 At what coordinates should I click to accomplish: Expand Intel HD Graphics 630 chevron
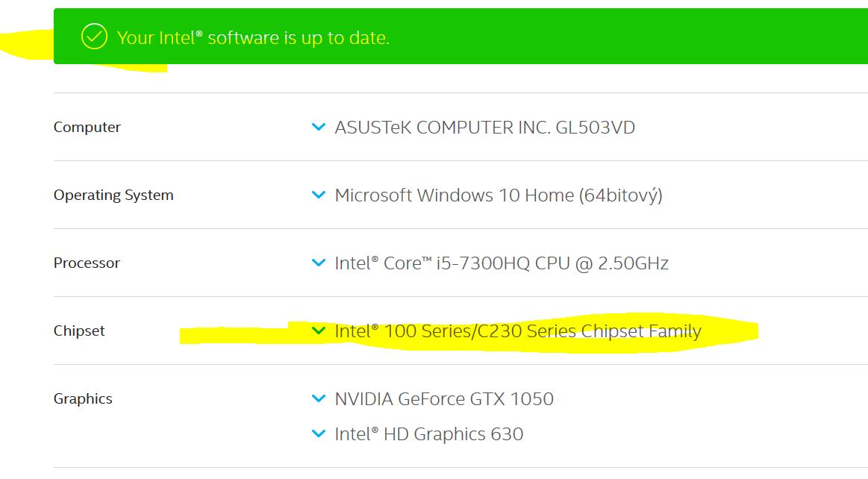click(x=319, y=434)
